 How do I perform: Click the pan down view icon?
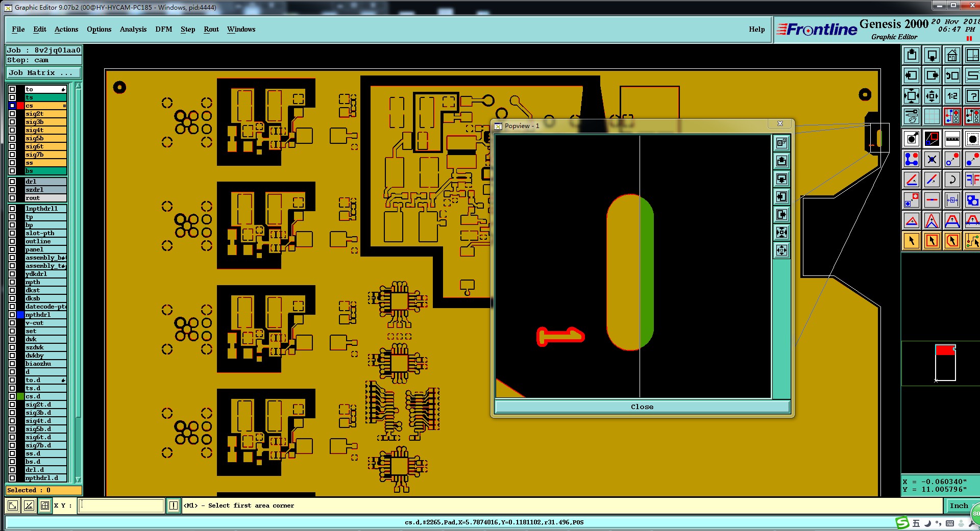[932, 55]
